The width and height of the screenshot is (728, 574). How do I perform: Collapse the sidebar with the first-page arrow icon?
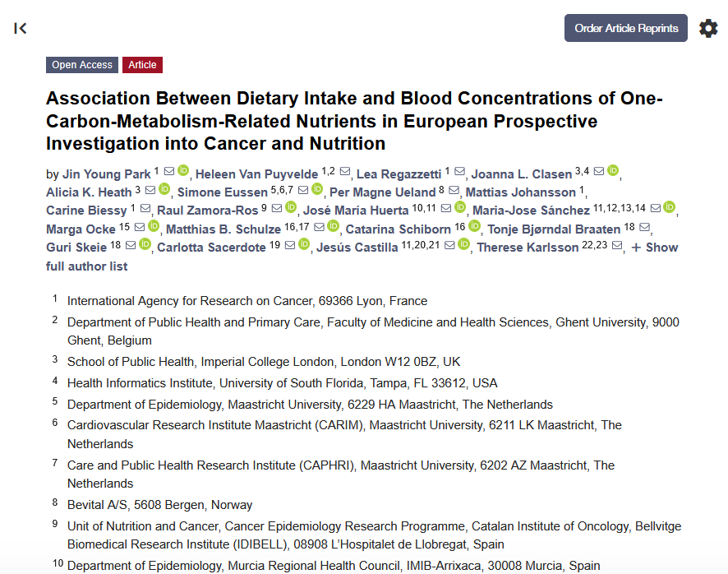click(x=21, y=29)
